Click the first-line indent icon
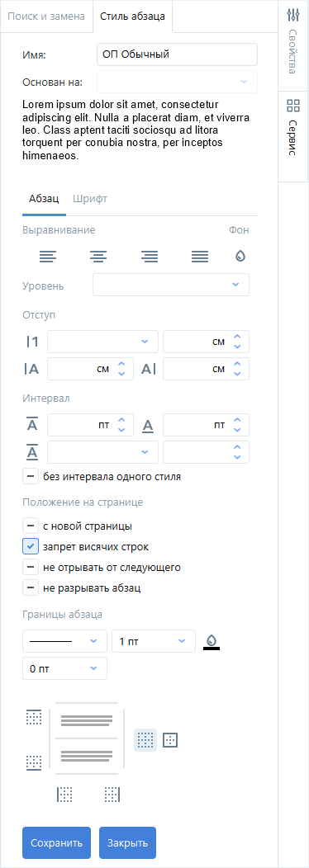Viewport: 309px width, 868px height. [x=32, y=342]
